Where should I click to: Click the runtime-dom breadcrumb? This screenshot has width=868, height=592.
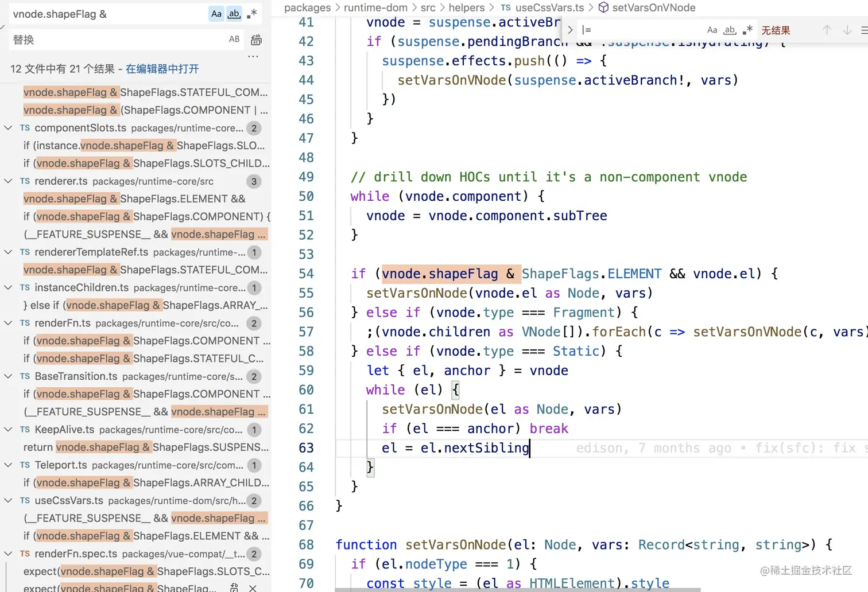pyautogui.click(x=375, y=7)
